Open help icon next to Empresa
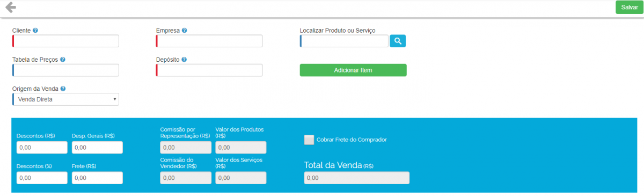 (x=184, y=31)
